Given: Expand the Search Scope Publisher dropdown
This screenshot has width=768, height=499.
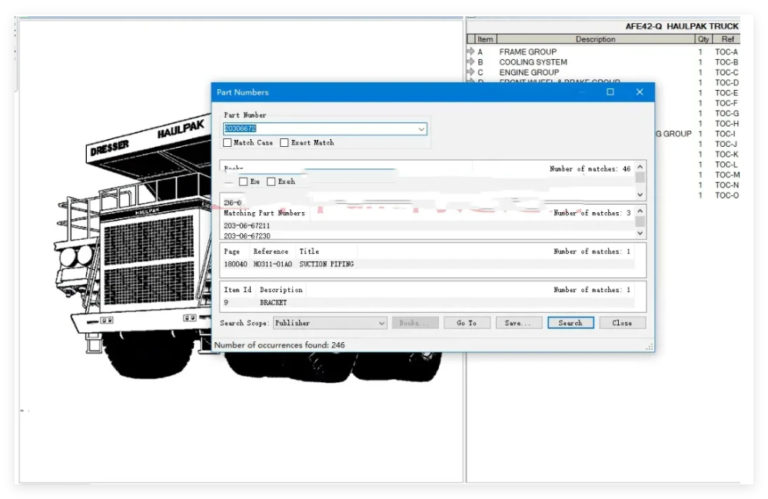Looking at the screenshot, I should [x=382, y=323].
